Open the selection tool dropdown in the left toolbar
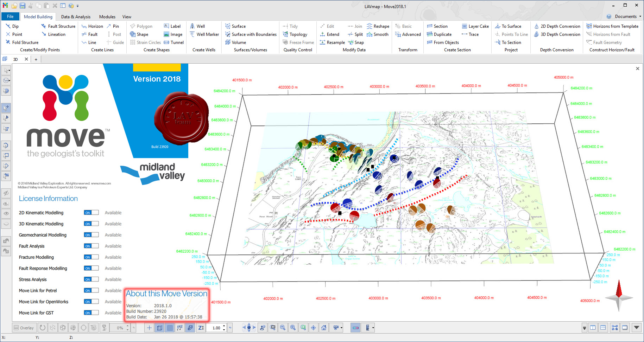This screenshot has width=644, height=342. pos(9,70)
